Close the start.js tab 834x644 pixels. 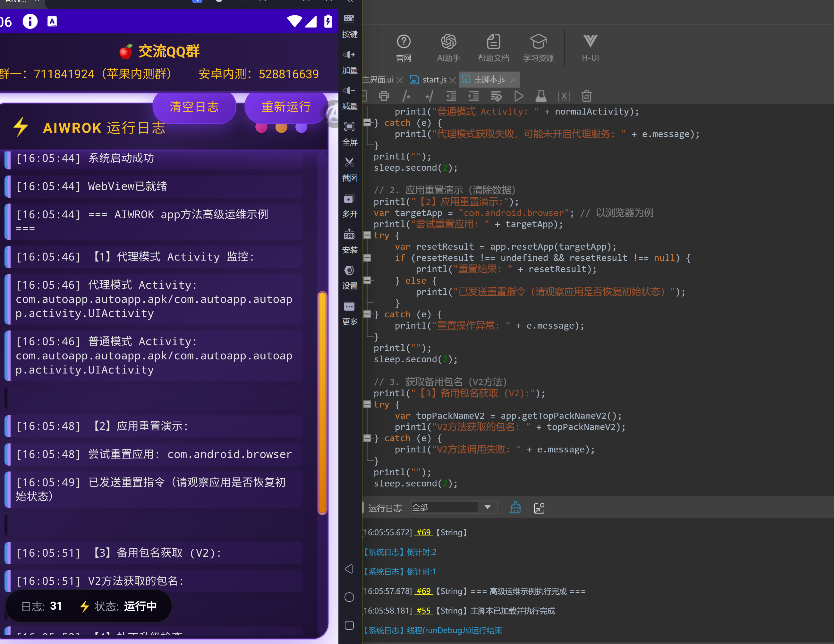pos(453,80)
